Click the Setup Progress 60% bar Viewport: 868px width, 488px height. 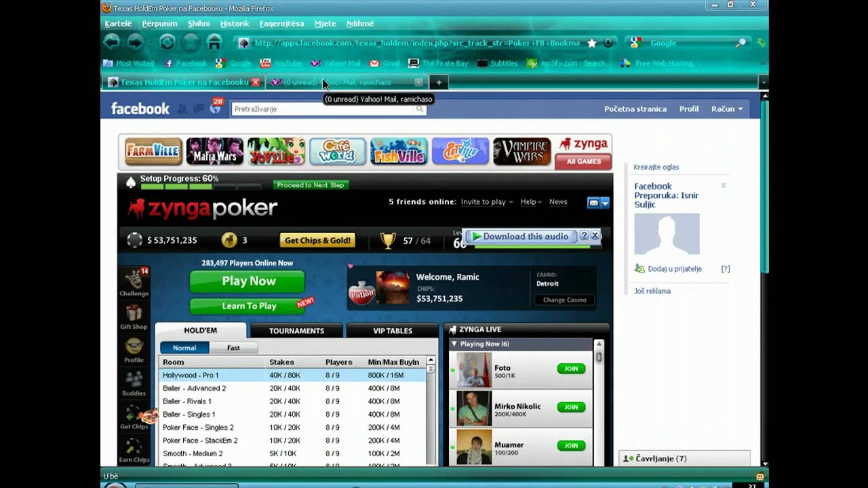tap(200, 186)
